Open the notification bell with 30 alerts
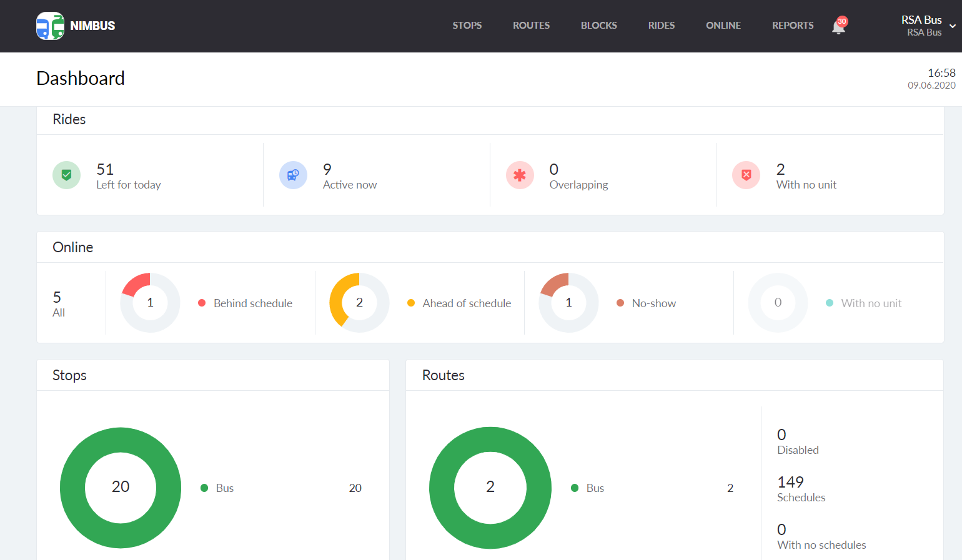The image size is (962, 560). click(838, 26)
